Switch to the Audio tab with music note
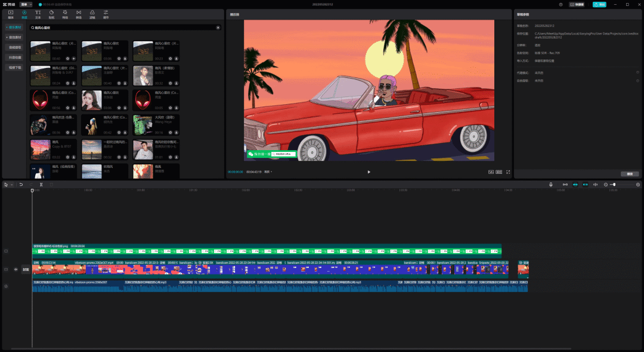Screen dimensions: 644x352 click(24, 14)
